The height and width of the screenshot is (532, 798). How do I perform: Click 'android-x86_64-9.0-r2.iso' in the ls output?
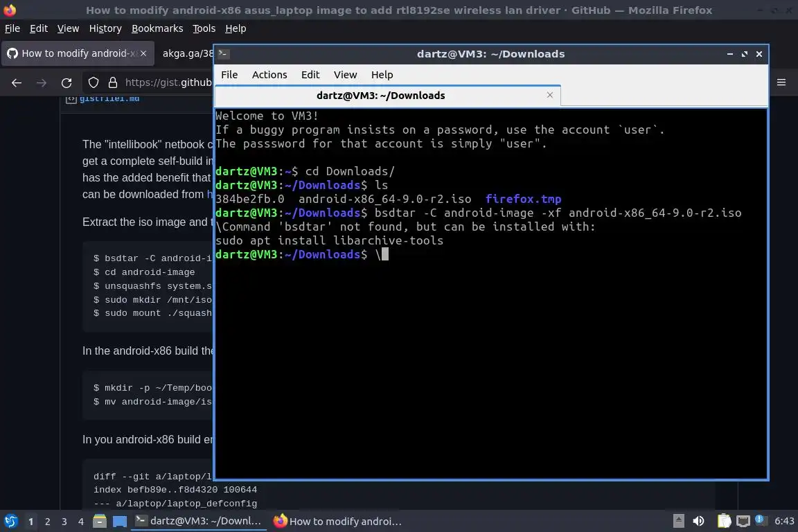click(384, 199)
